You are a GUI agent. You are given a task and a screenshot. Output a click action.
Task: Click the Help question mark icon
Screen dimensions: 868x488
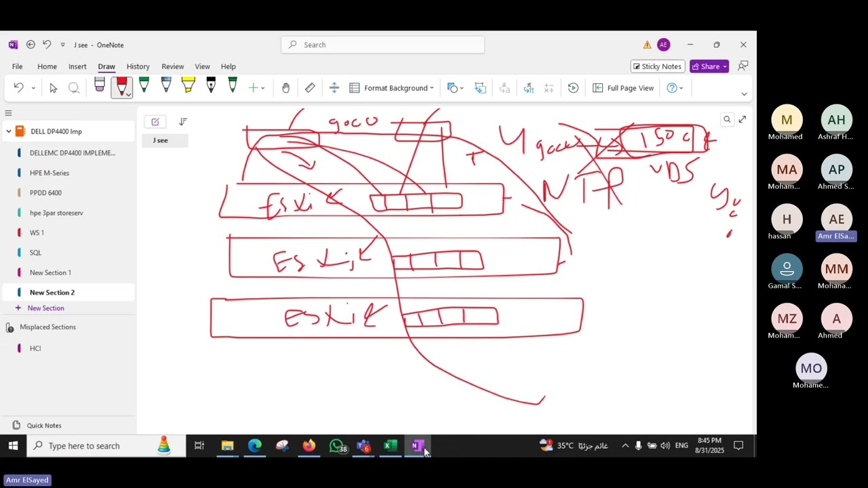click(671, 88)
